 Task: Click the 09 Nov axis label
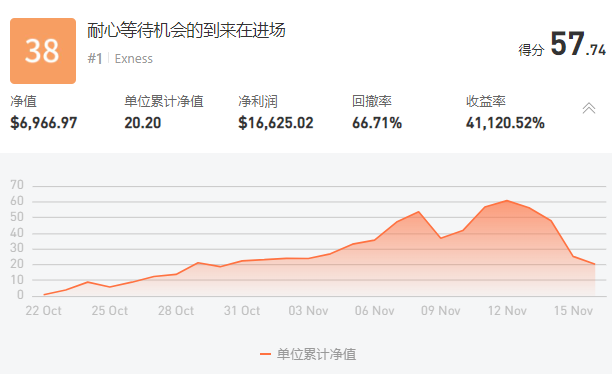pos(441,311)
